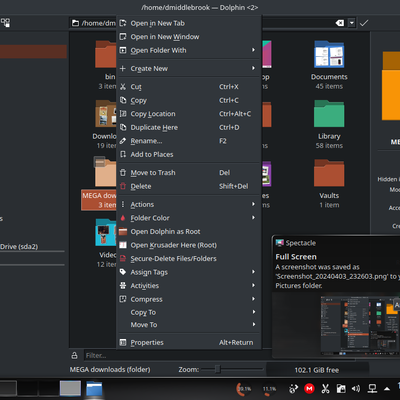Viewport: 400px width, 400px height.
Task: Choose Open in New Window
Action: [189, 37]
